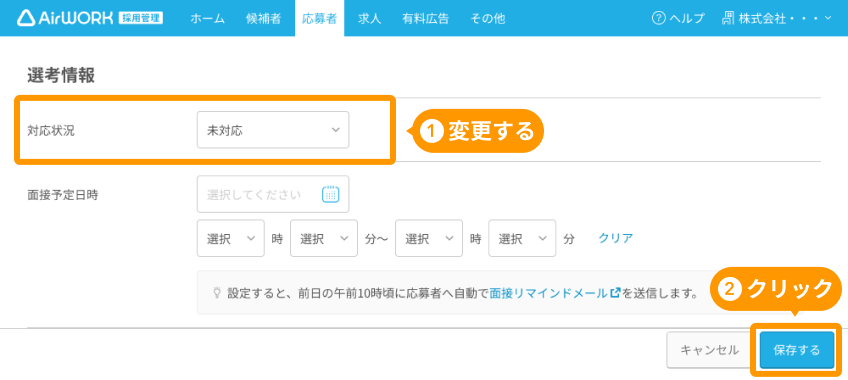Open the start hour 選択 dropdown

tap(231, 238)
